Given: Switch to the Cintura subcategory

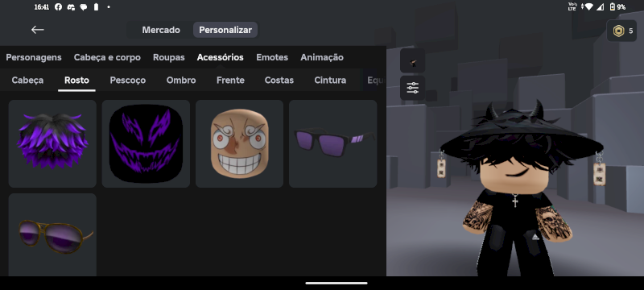Looking at the screenshot, I should 330,80.
